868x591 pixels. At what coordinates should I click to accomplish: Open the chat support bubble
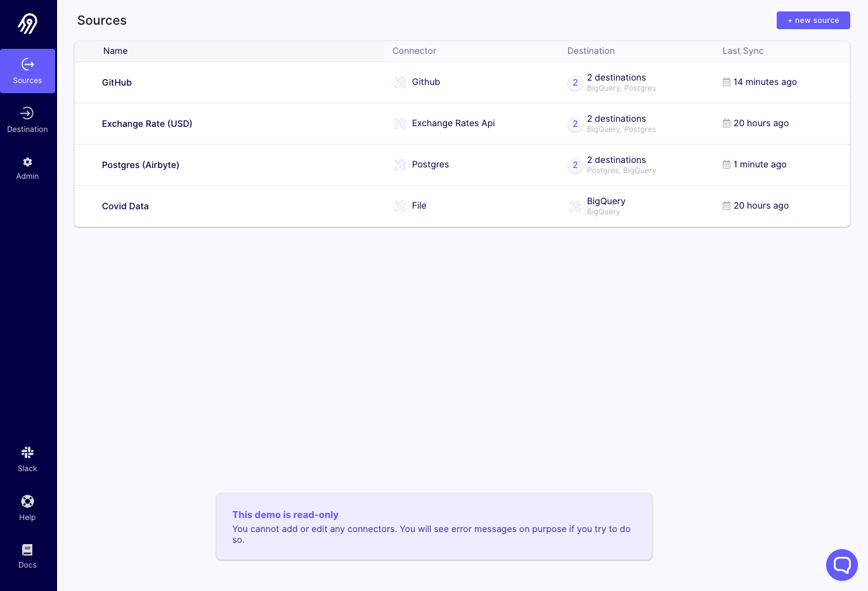pos(841,564)
